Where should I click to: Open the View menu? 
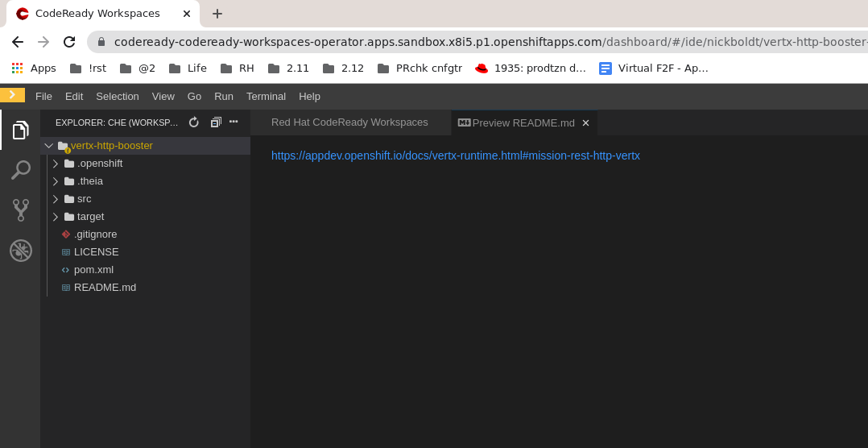(163, 97)
